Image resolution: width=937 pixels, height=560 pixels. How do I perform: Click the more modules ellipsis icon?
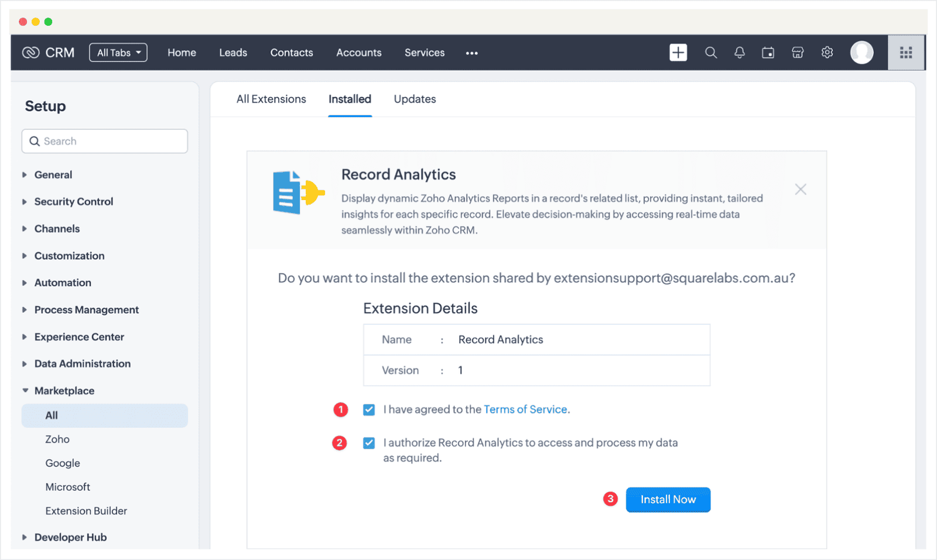(472, 53)
